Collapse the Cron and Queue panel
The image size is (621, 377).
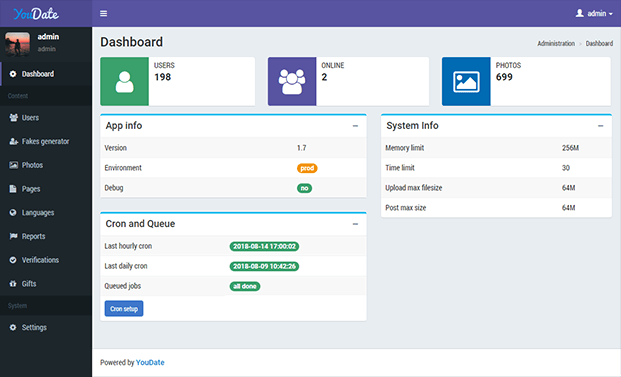pyautogui.click(x=355, y=224)
